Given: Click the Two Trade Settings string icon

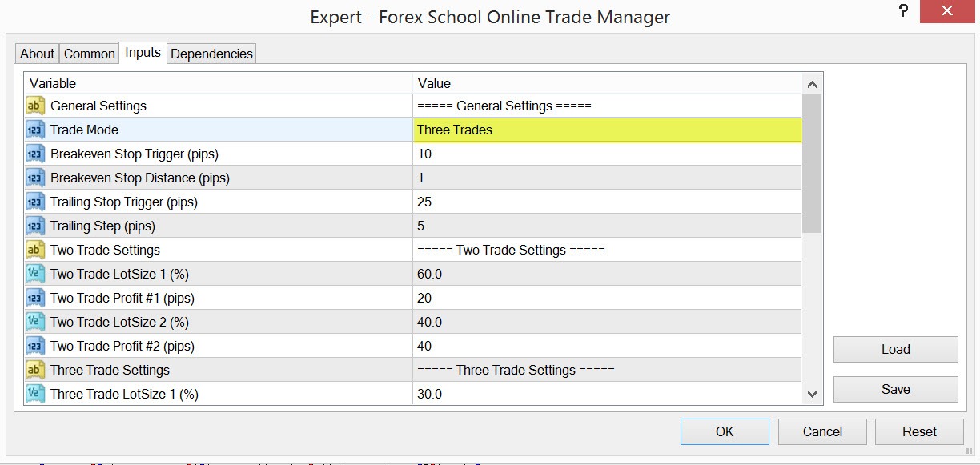Looking at the screenshot, I should (x=35, y=250).
